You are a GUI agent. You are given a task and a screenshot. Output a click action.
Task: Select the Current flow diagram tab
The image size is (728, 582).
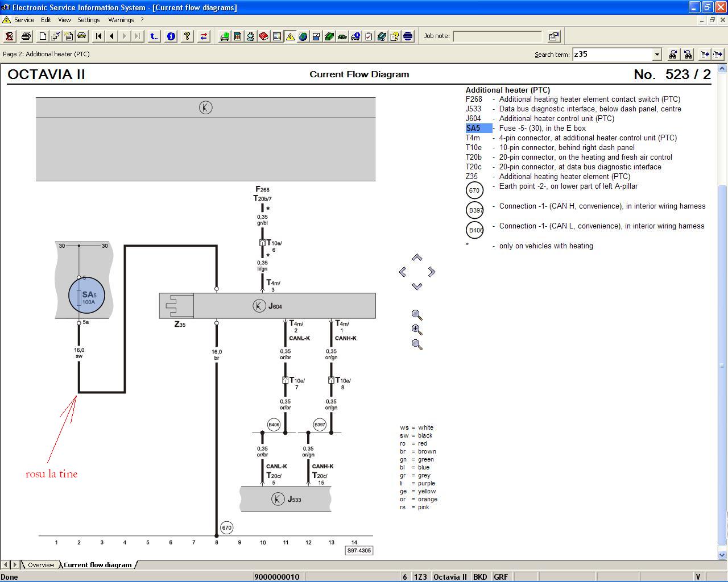(97, 565)
